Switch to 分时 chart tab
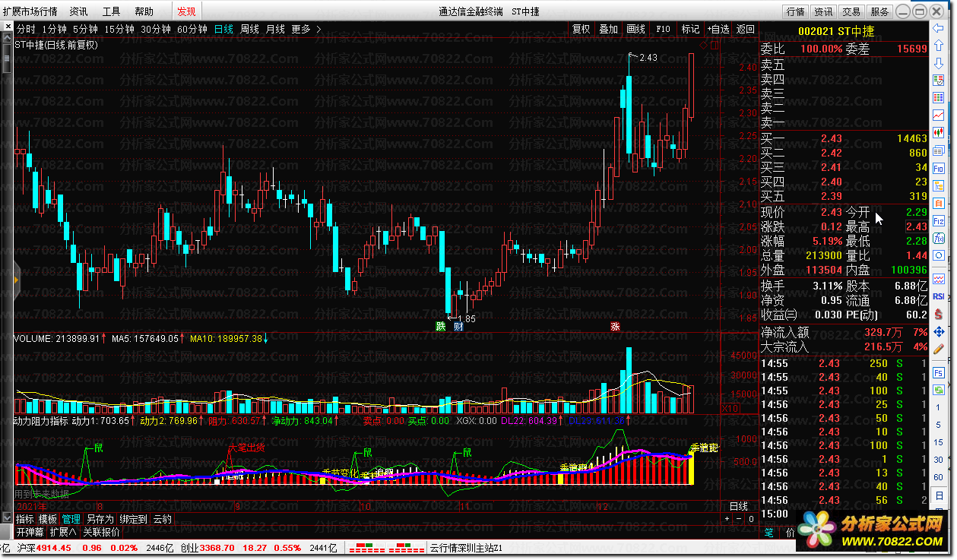 26,29
